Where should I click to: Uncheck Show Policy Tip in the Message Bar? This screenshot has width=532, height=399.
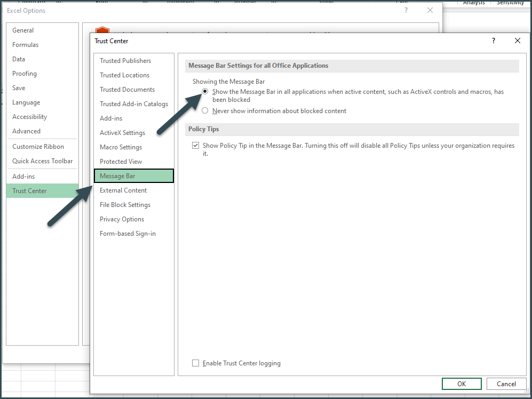pyautogui.click(x=195, y=145)
